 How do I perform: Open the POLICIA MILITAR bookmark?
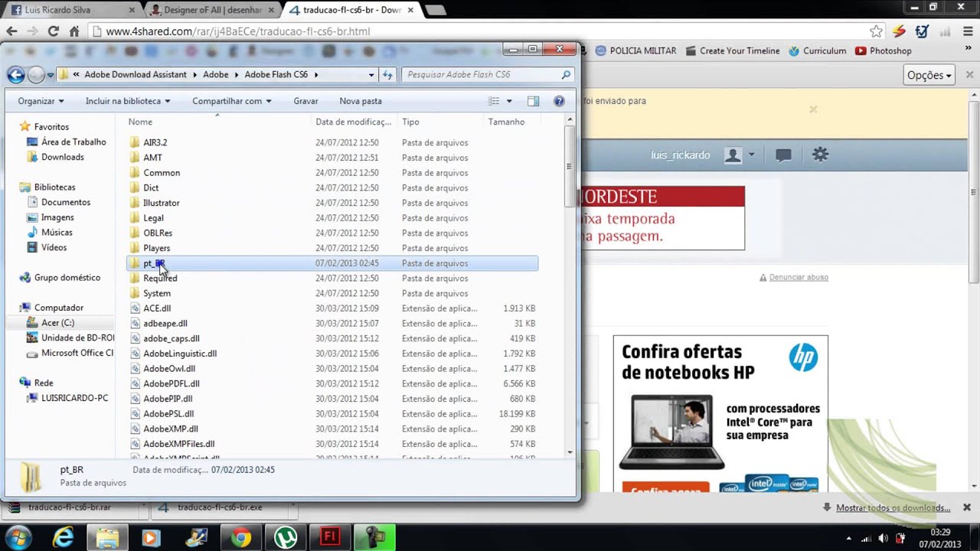tap(635, 51)
